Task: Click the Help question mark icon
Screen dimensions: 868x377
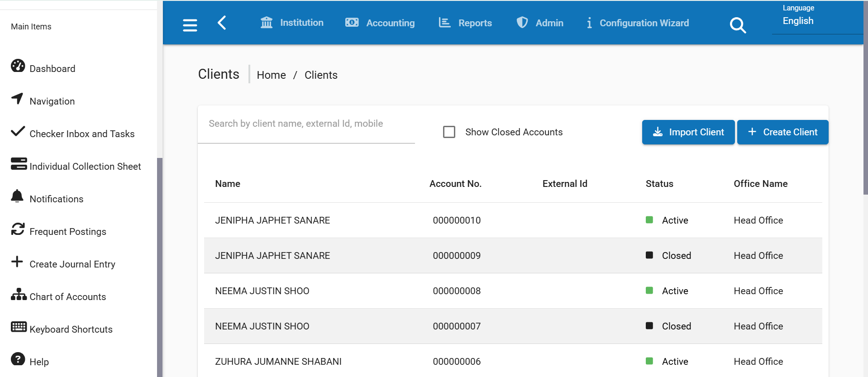Action: (18, 359)
